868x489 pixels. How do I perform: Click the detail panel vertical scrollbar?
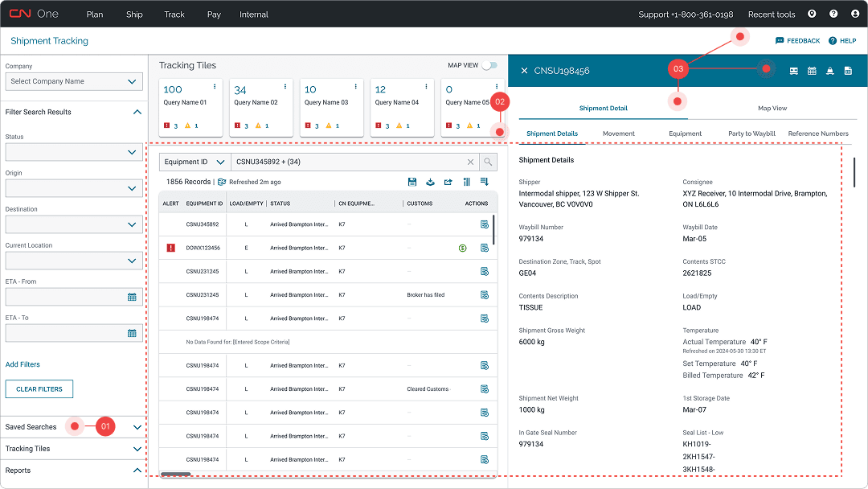[x=854, y=172]
